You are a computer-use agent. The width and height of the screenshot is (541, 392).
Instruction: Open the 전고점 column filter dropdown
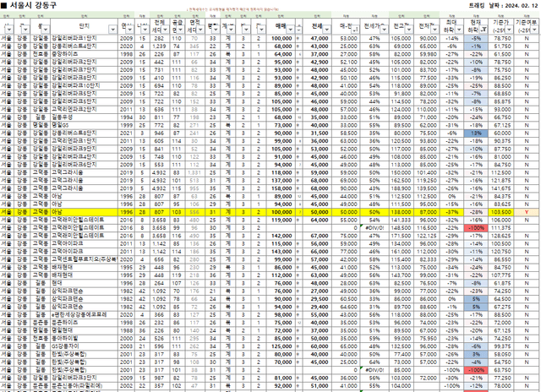pyautogui.click(x=409, y=30)
